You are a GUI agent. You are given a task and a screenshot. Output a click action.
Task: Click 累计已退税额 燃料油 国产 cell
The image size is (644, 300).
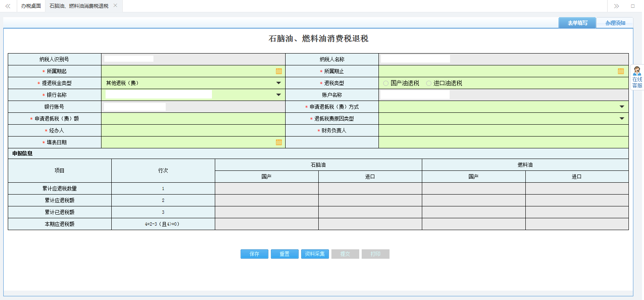[474, 212]
